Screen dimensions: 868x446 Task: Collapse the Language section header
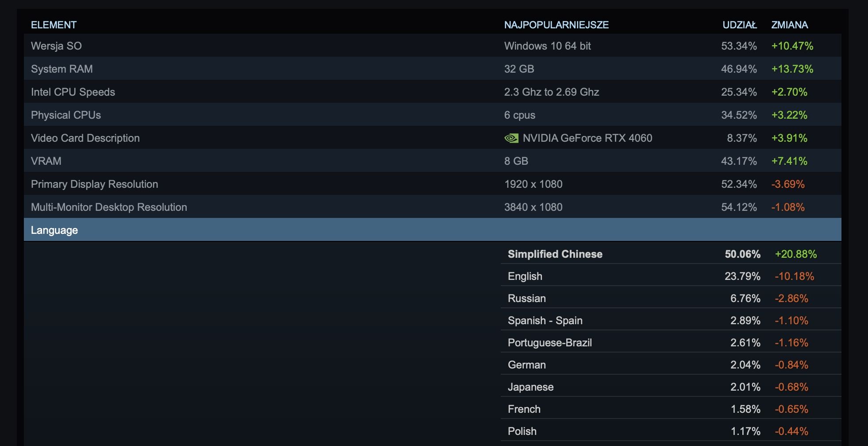54,230
